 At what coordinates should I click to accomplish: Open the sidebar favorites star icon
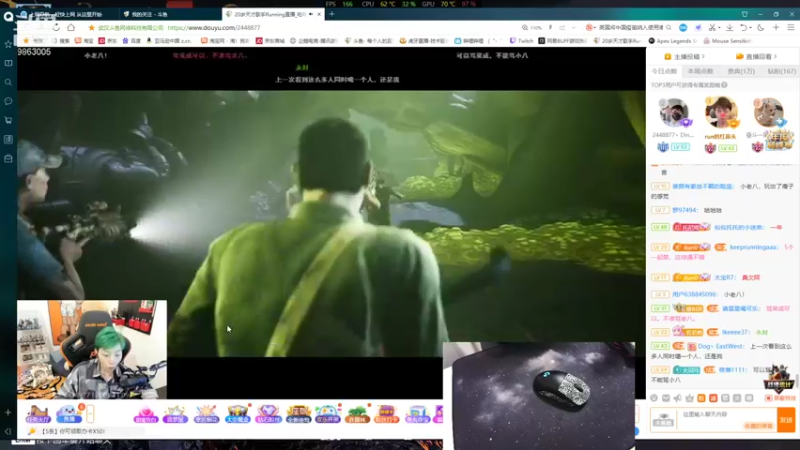[x=8, y=44]
